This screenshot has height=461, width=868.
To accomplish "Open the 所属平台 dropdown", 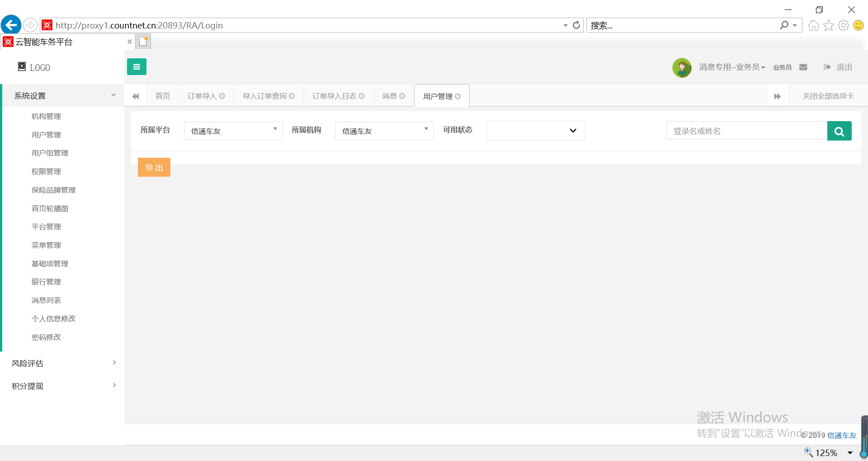I will point(233,131).
